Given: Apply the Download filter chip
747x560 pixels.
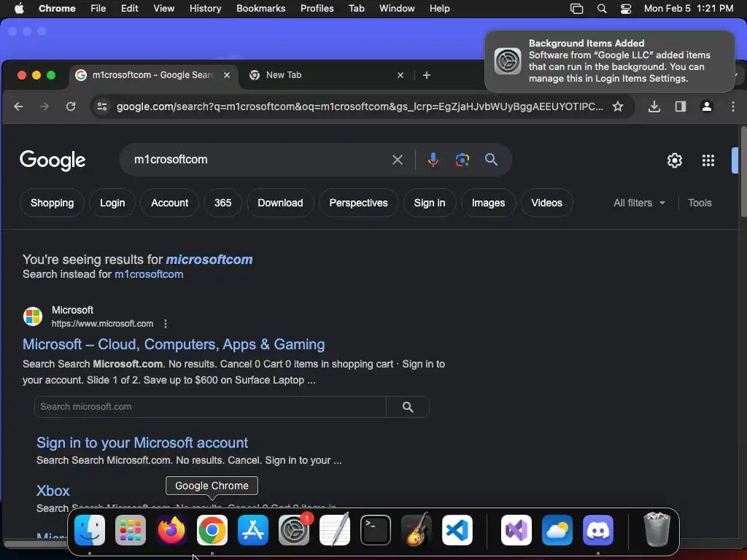Looking at the screenshot, I should [x=280, y=203].
